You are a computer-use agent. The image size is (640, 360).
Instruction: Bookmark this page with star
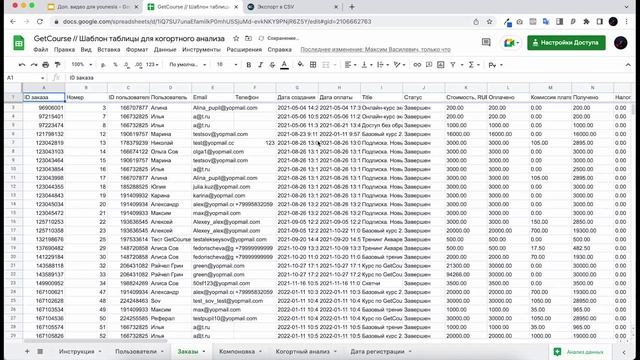(x=489, y=22)
